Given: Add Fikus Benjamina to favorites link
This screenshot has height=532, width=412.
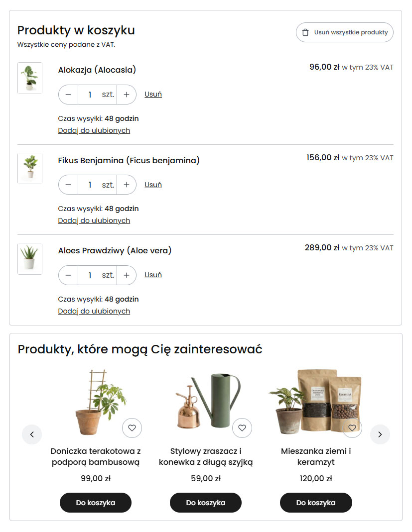Looking at the screenshot, I should [x=94, y=220].
